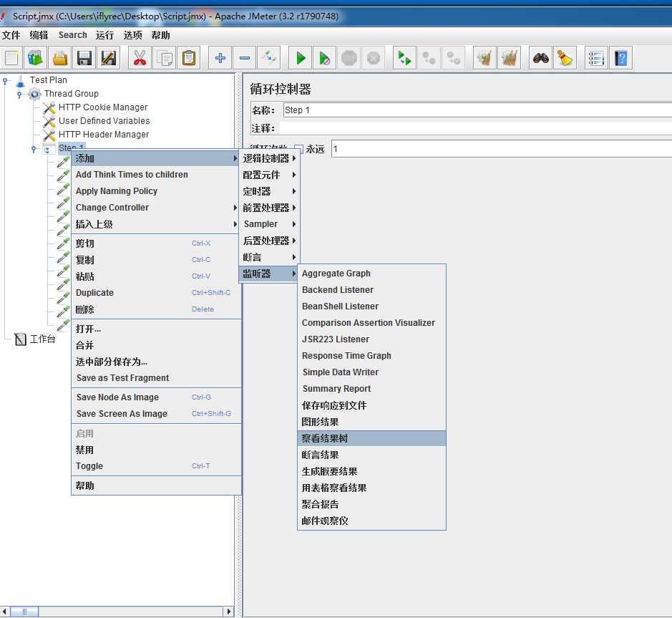Viewport: 672px width, 618px height.
Task: Expand all nodes with plus icon
Action: click(220, 58)
